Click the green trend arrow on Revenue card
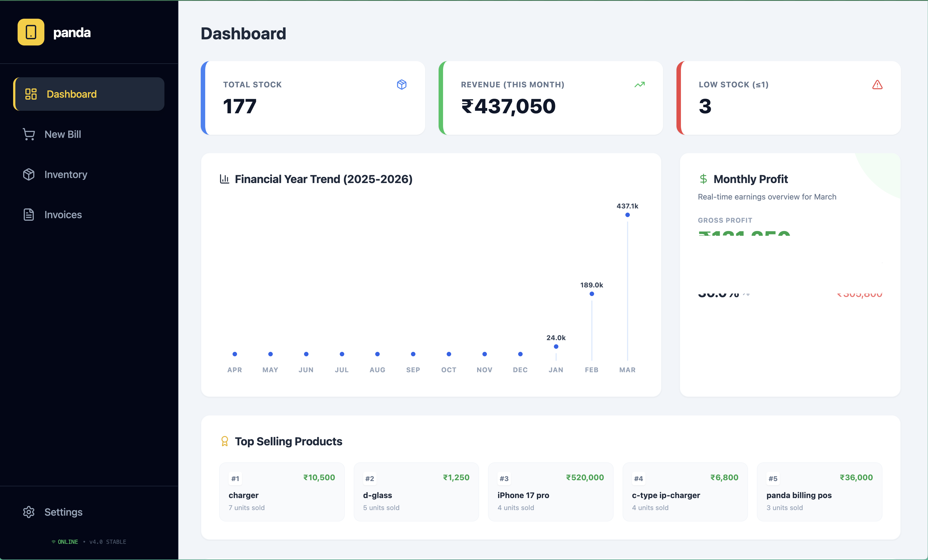 [x=640, y=85]
